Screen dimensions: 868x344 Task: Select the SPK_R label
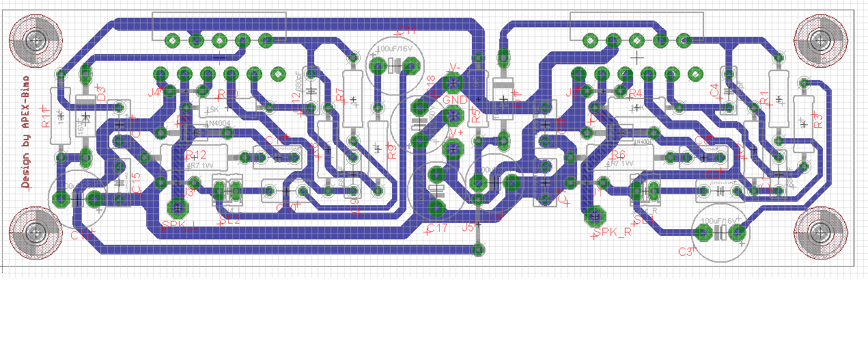(x=612, y=232)
